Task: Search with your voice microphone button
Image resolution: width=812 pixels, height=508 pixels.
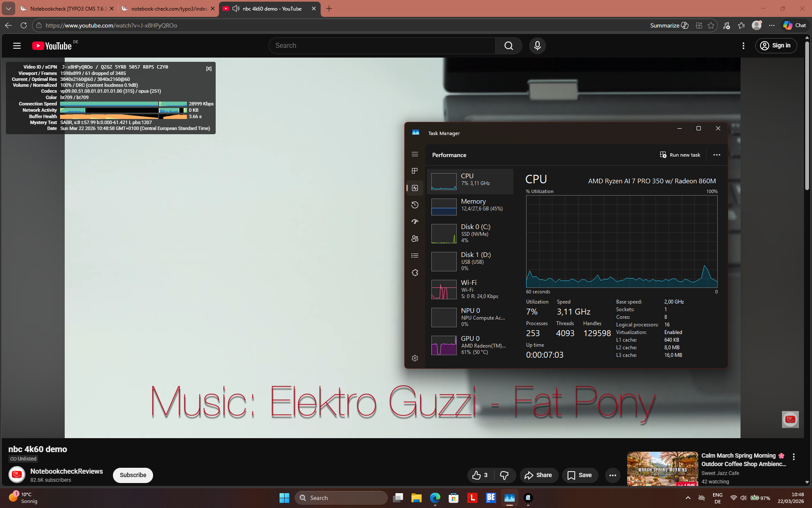Action: coord(537,46)
